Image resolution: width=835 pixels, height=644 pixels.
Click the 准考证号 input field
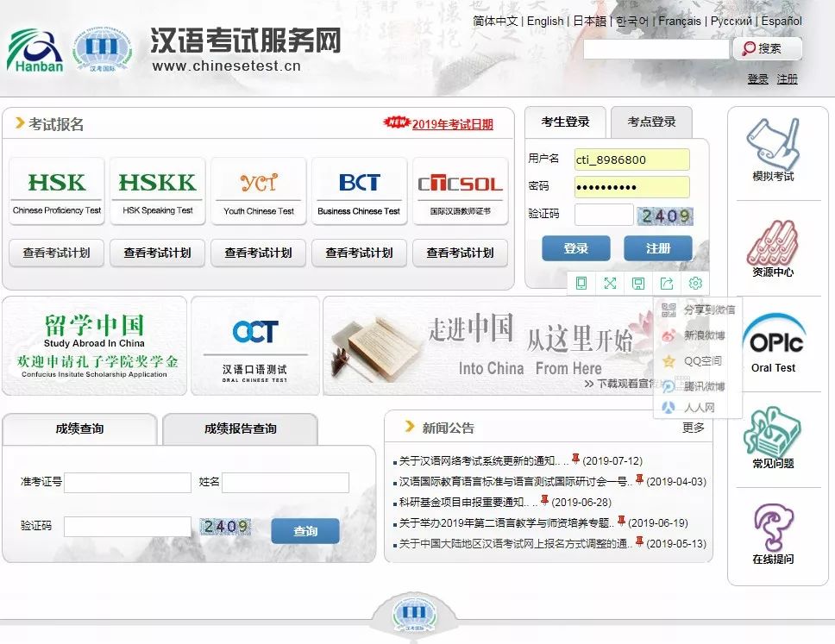click(128, 483)
